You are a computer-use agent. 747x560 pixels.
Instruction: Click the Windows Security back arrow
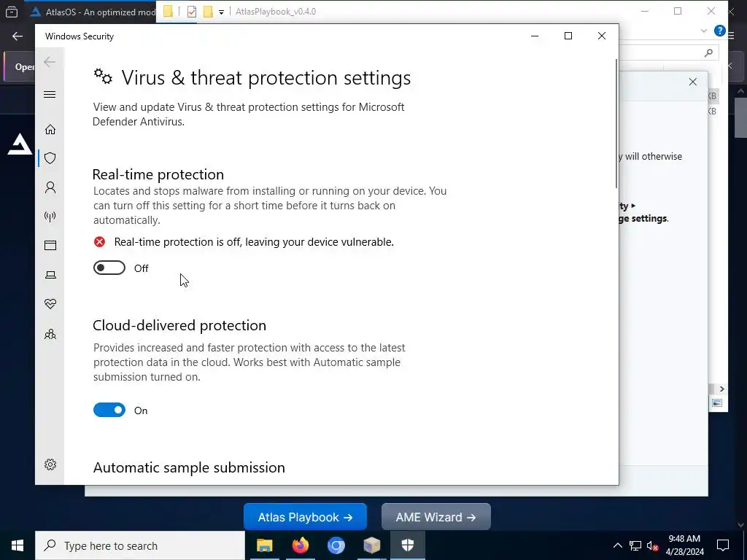50,62
